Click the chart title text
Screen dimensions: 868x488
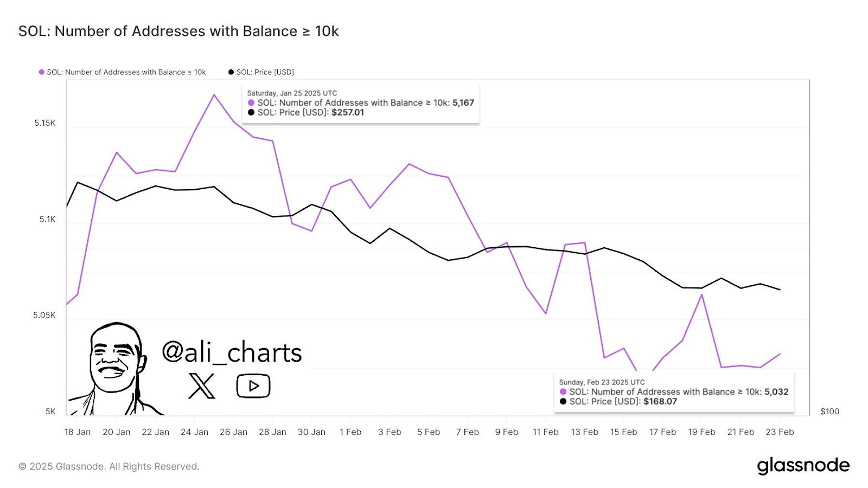178,31
